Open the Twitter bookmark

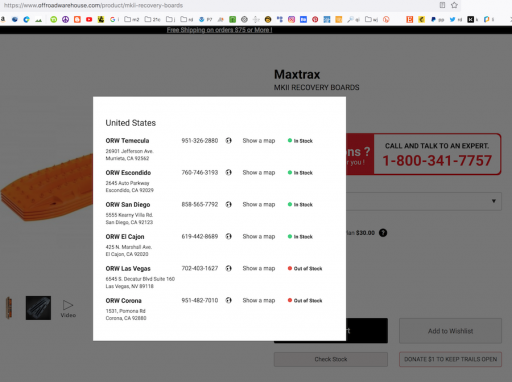pos(455,20)
